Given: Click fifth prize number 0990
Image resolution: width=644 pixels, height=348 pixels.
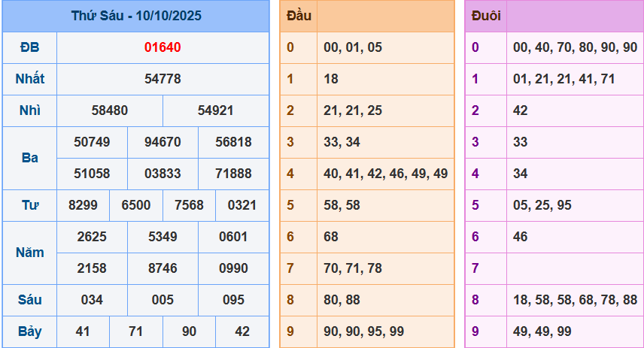Looking at the screenshot, I should pos(233,268).
